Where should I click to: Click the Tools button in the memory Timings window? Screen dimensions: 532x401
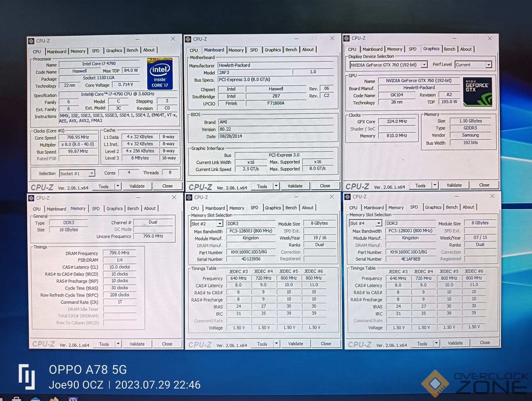click(104, 344)
